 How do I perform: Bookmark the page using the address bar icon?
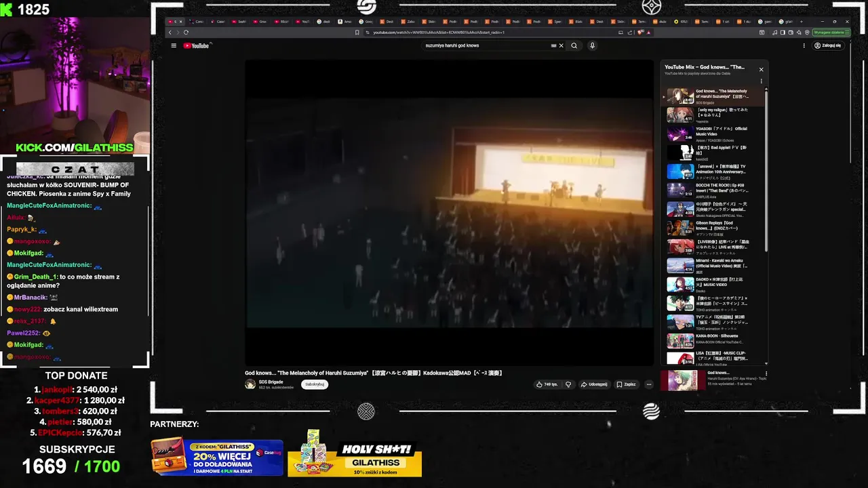[x=357, y=32]
